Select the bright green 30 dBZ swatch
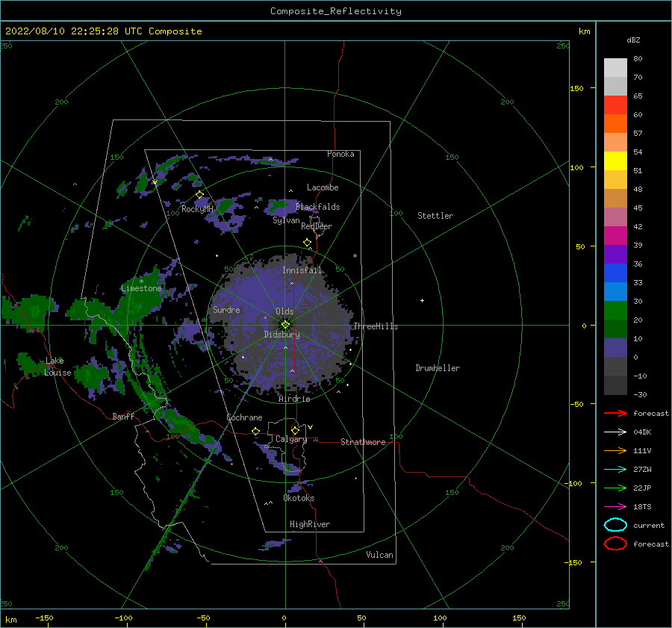The image size is (672, 628). point(615,311)
